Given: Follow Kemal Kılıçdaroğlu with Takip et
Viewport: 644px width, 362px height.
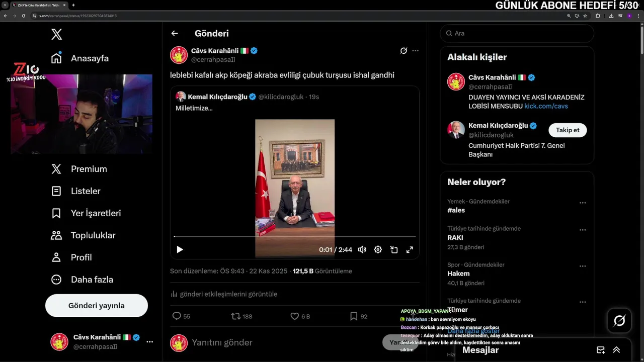Looking at the screenshot, I should (568, 130).
